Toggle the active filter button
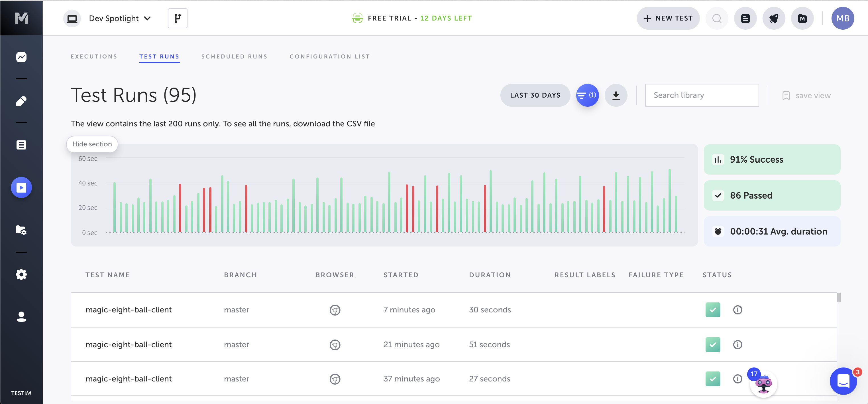Viewport: 868px width, 404px height. click(x=587, y=95)
